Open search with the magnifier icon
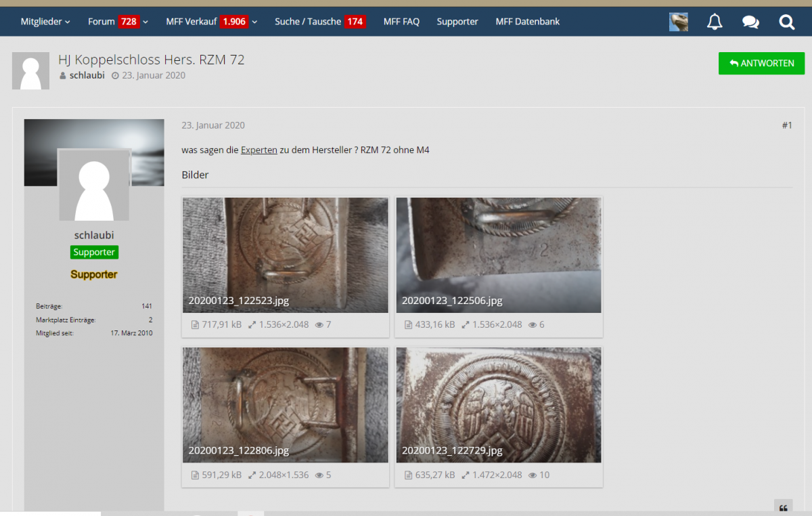This screenshot has height=516, width=812. pos(786,22)
